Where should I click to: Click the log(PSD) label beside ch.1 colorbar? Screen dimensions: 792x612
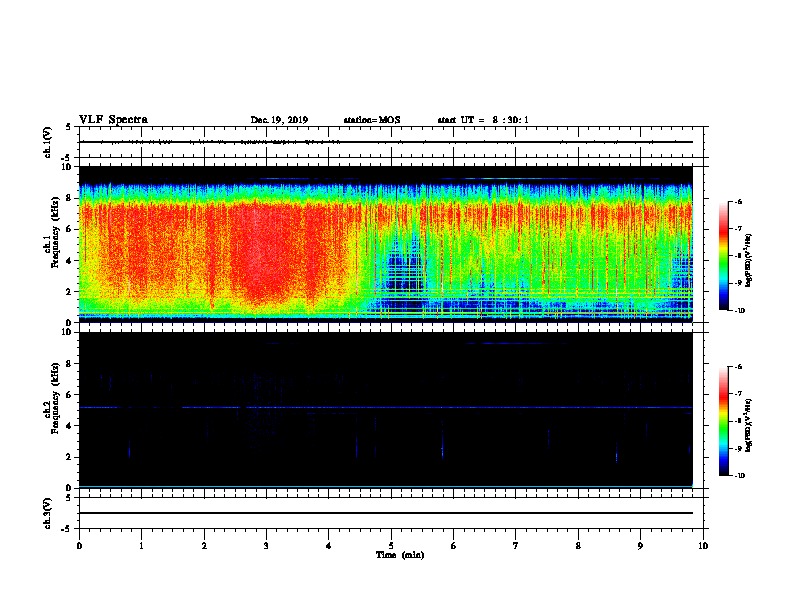pos(749,260)
